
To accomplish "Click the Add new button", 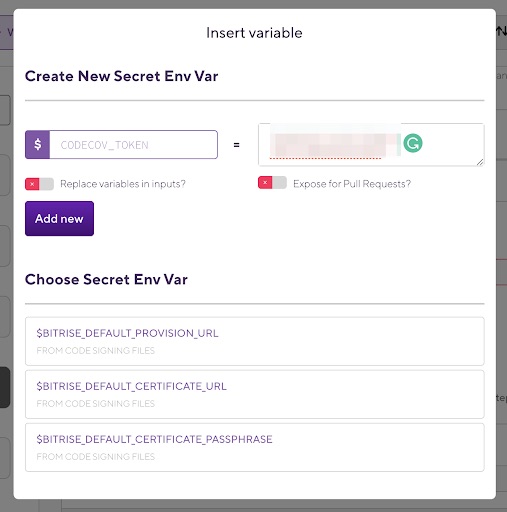I will 59,219.
